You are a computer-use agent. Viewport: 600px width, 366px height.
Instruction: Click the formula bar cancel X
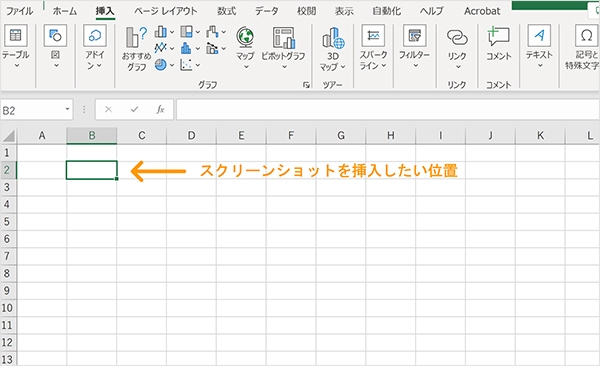(108, 109)
